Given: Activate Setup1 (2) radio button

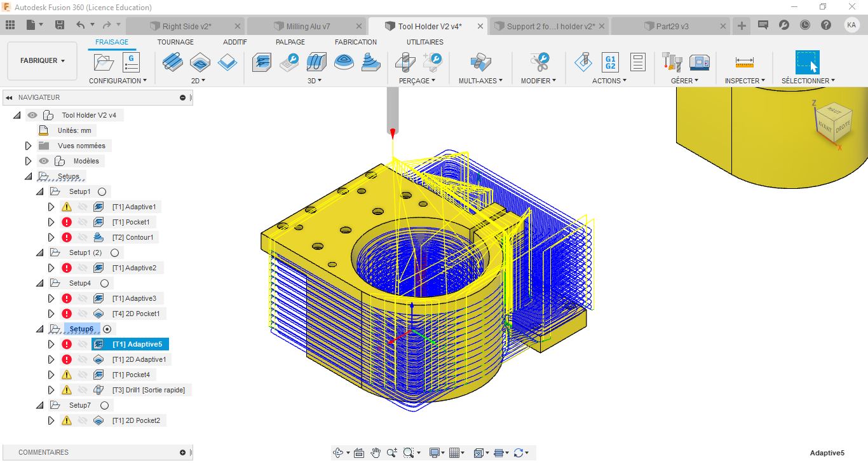Looking at the screenshot, I should coord(115,252).
